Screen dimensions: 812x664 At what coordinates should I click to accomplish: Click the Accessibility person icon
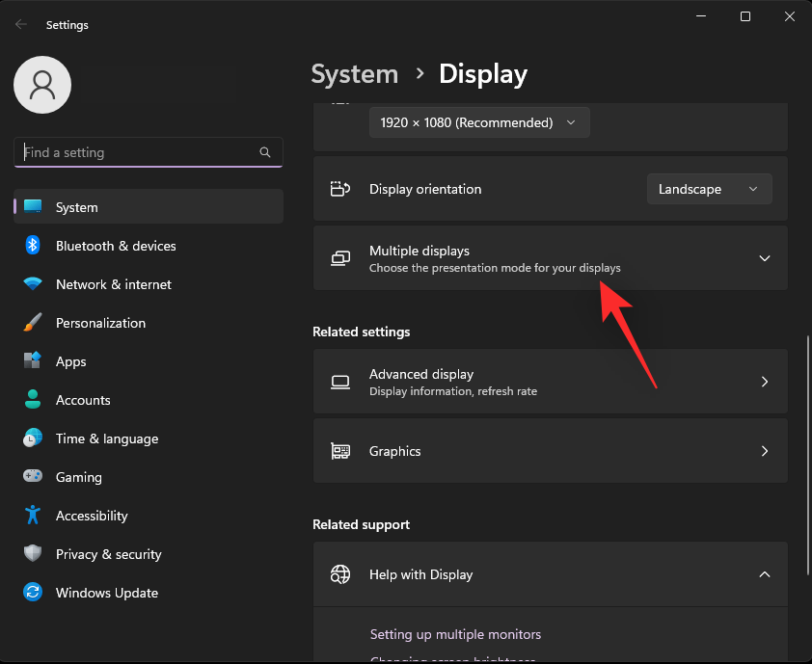coord(32,516)
